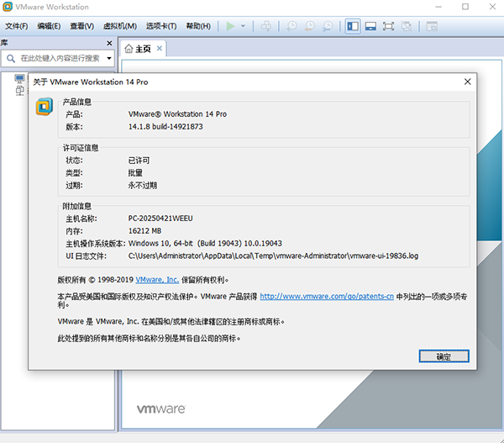Click the green power-on play button
Screen dimensions: 504x443
pos(230,26)
